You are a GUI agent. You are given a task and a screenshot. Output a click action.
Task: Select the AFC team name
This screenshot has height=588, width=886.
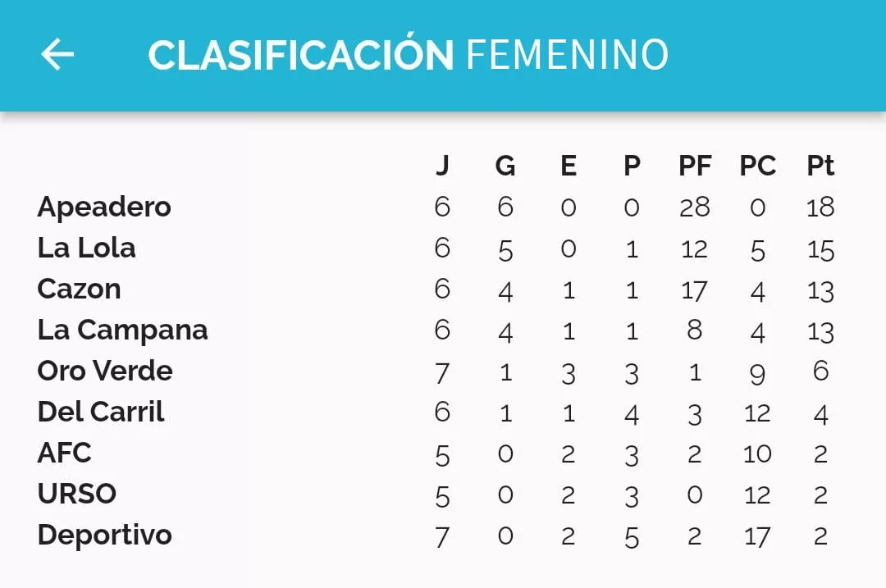(64, 453)
